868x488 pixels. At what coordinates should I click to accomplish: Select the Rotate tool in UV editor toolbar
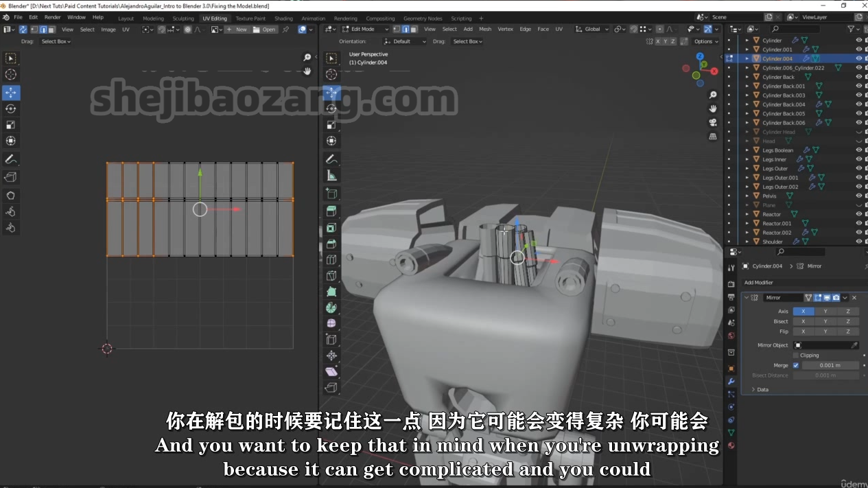point(11,108)
